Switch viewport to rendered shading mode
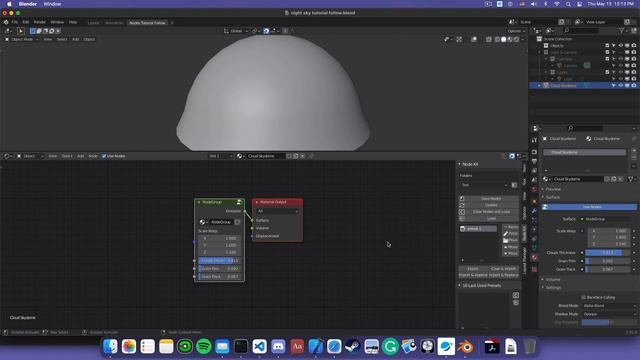This screenshot has height=360, width=640. click(x=516, y=40)
